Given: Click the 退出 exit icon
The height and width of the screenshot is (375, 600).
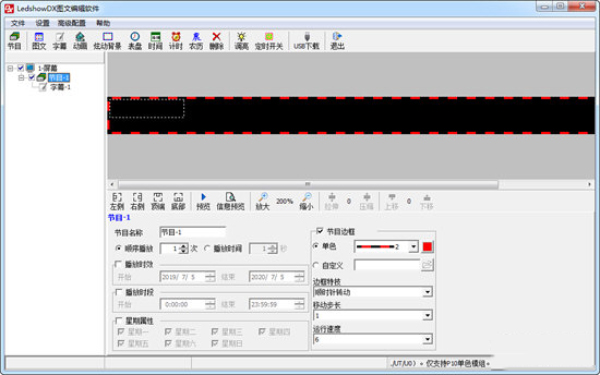Looking at the screenshot, I should (337, 41).
